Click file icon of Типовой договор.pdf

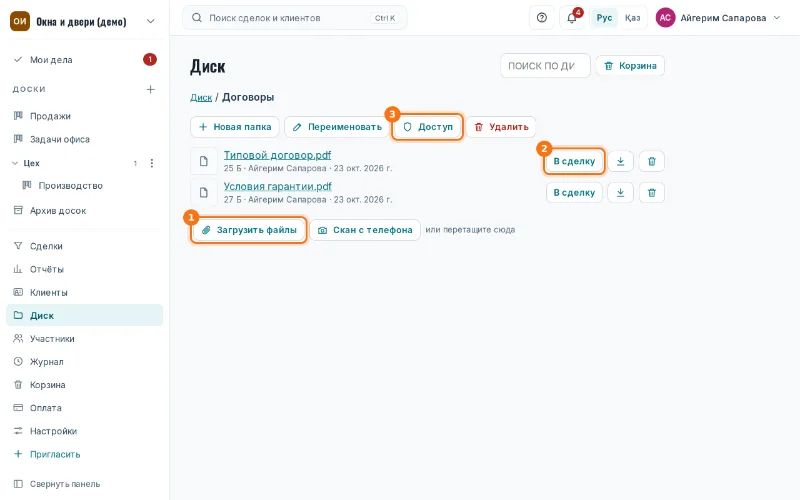click(x=204, y=161)
